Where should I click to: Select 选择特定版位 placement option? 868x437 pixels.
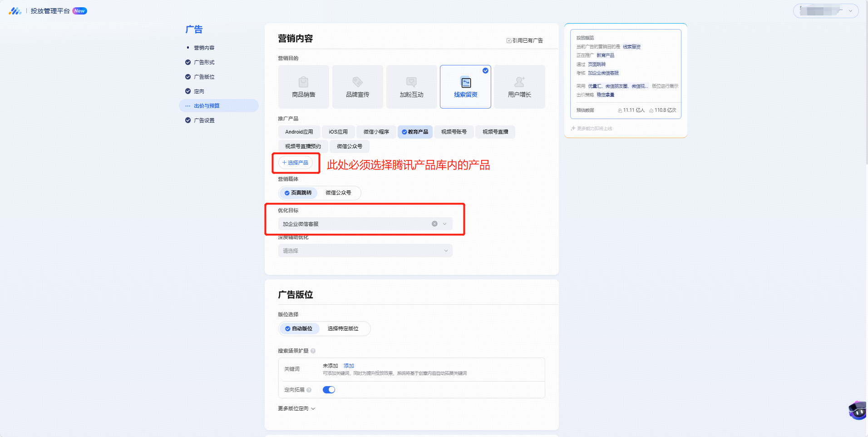343,328
